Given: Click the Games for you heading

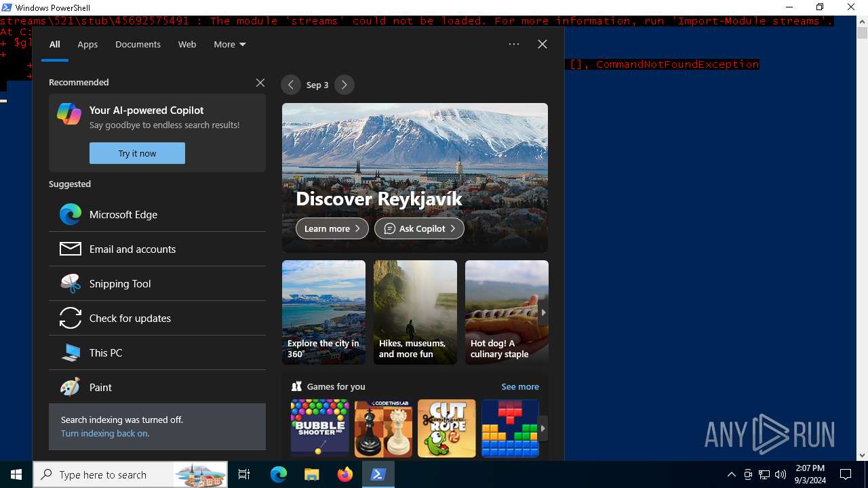Looking at the screenshot, I should (x=336, y=386).
